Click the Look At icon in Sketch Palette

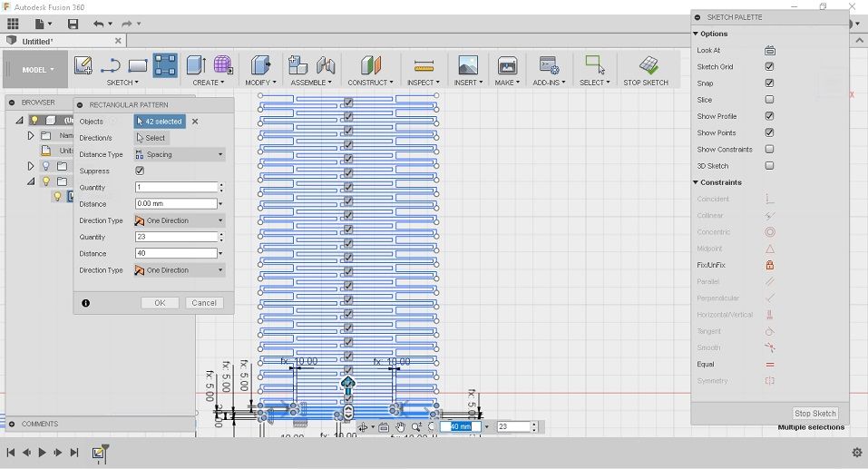[x=769, y=51]
